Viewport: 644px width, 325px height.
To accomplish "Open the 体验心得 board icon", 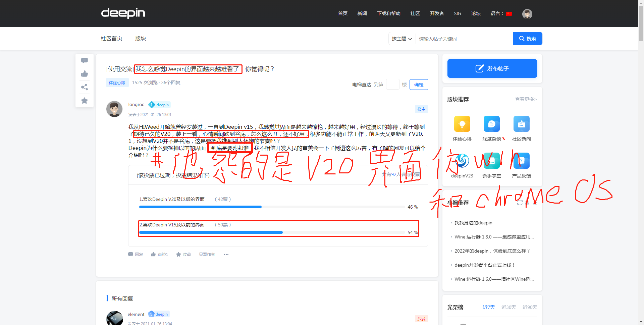I will (x=462, y=124).
